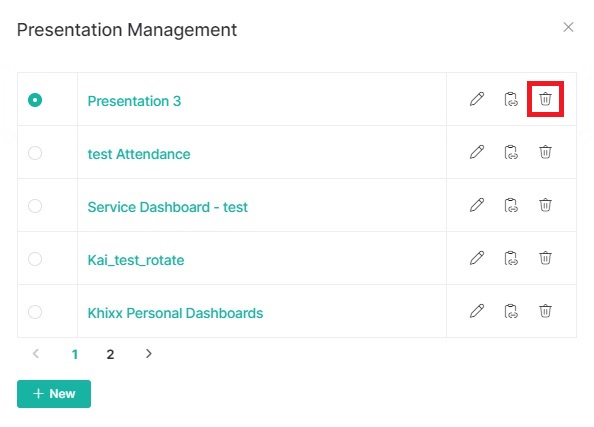Delete Presentation 3 with trash icon
This screenshot has height=427, width=594.
coord(545,99)
